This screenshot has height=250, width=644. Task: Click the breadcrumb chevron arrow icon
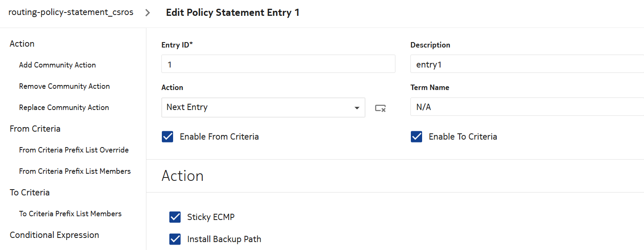pos(148,12)
